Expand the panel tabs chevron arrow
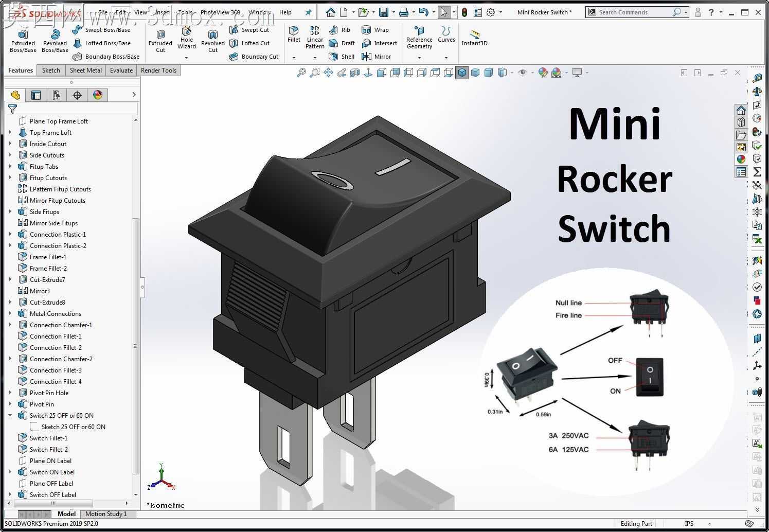 pyautogui.click(x=134, y=95)
